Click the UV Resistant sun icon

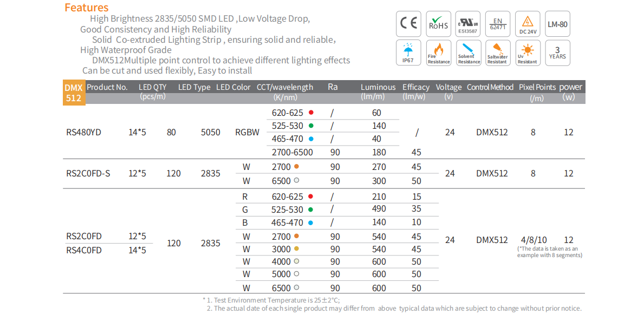(527, 53)
